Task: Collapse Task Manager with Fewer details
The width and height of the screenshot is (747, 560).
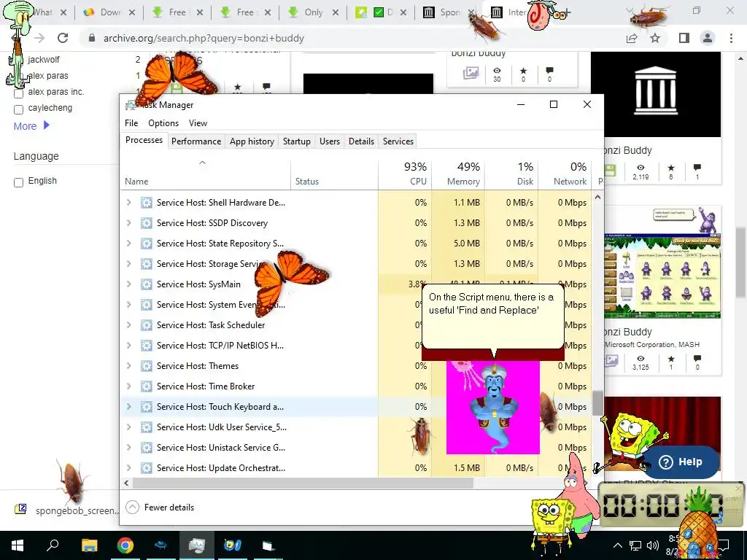Action: (x=160, y=507)
